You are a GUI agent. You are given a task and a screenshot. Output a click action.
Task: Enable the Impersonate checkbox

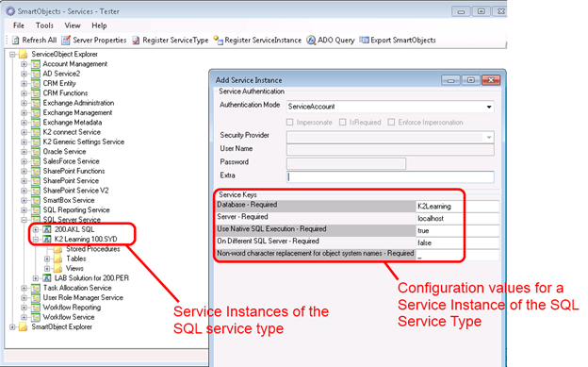click(289, 122)
